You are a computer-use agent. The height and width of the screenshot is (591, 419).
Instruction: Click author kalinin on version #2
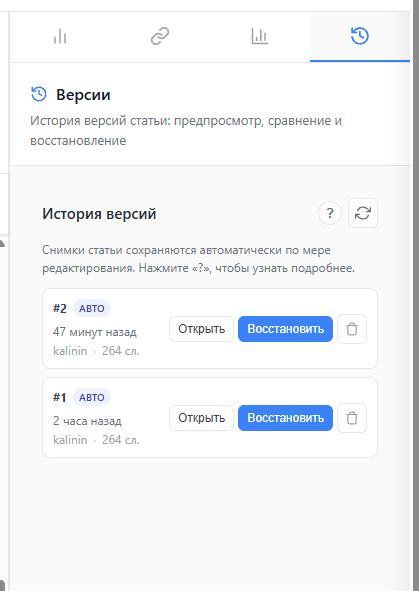pyautogui.click(x=70, y=351)
